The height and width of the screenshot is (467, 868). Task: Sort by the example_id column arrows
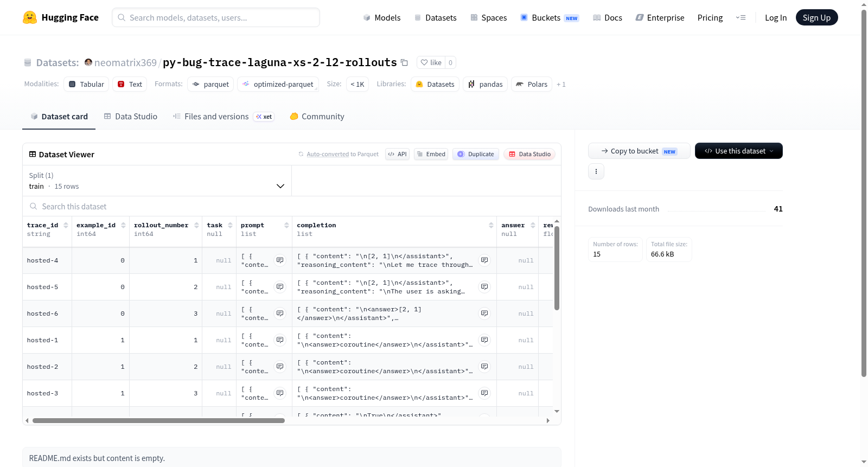tap(123, 225)
